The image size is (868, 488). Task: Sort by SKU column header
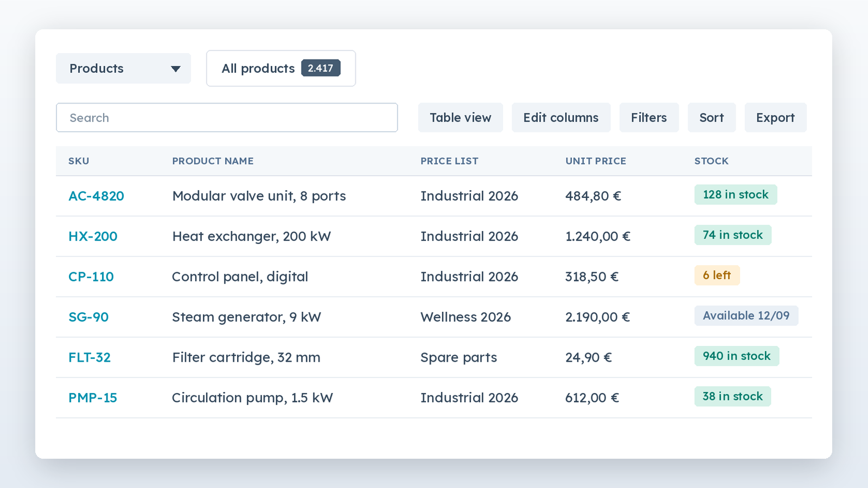click(x=79, y=161)
